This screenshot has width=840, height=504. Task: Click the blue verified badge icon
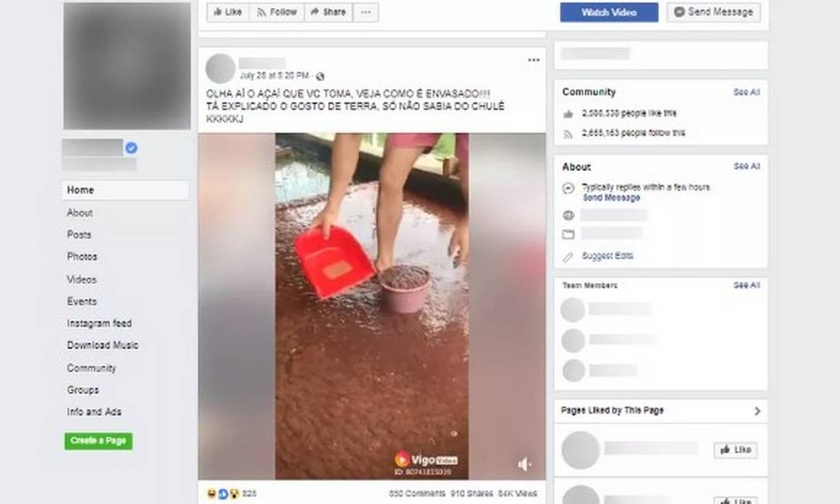131,148
